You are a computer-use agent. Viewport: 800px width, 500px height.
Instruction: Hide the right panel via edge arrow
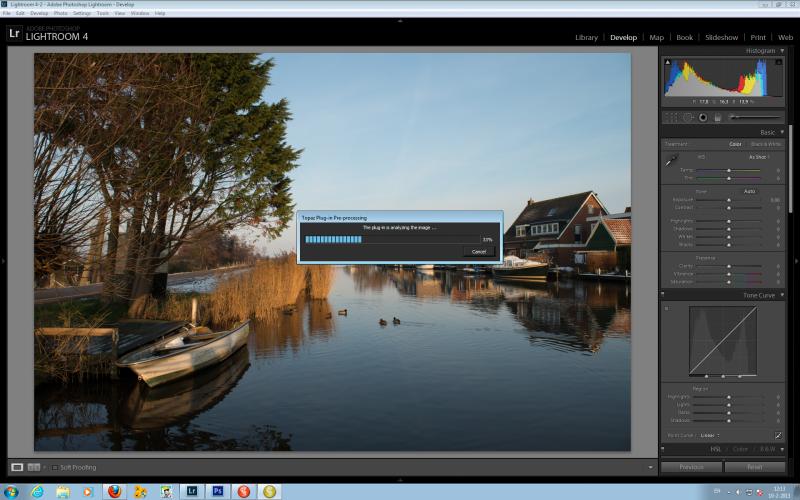coord(796,261)
